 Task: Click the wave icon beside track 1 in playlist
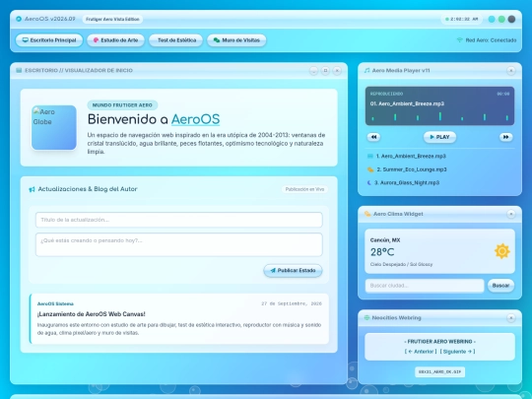(x=370, y=156)
